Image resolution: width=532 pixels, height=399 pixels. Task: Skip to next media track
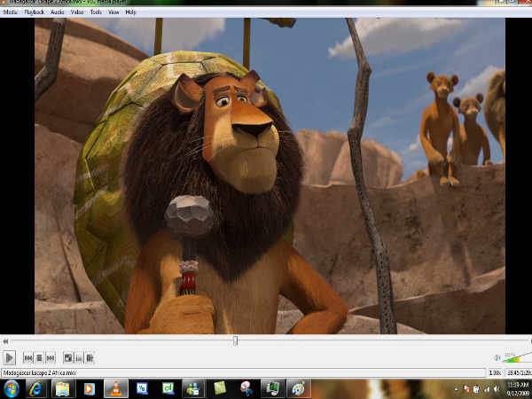point(51,357)
